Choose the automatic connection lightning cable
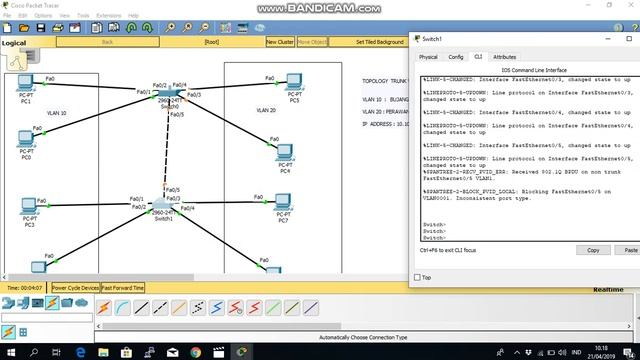Viewport: 640px width, 360px height. (x=104, y=308)
